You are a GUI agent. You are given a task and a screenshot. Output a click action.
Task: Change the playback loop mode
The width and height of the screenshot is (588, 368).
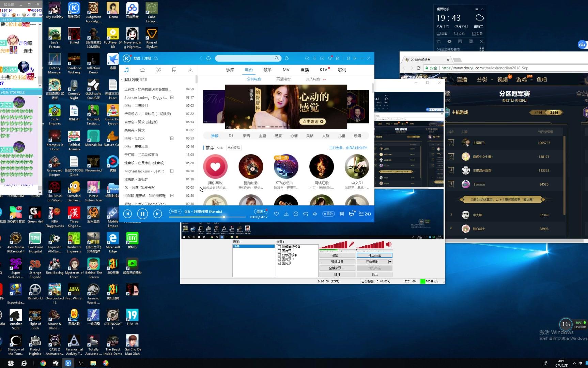[x=306, y=214]
